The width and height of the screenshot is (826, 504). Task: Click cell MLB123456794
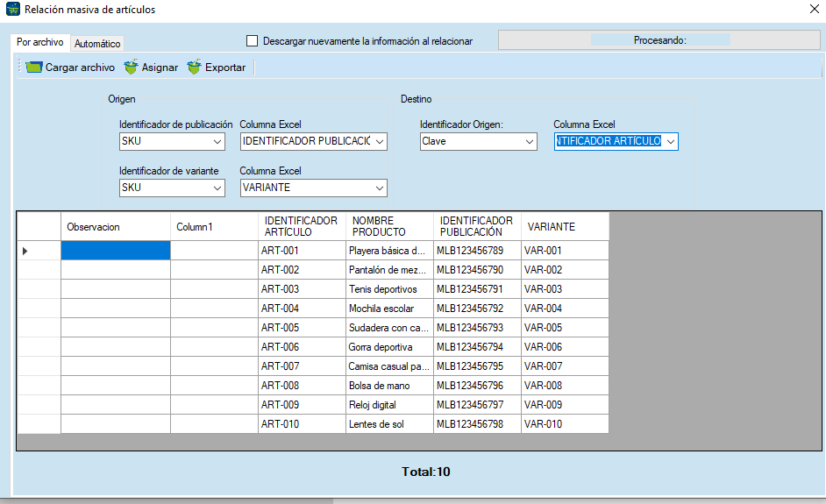[477, 347]
